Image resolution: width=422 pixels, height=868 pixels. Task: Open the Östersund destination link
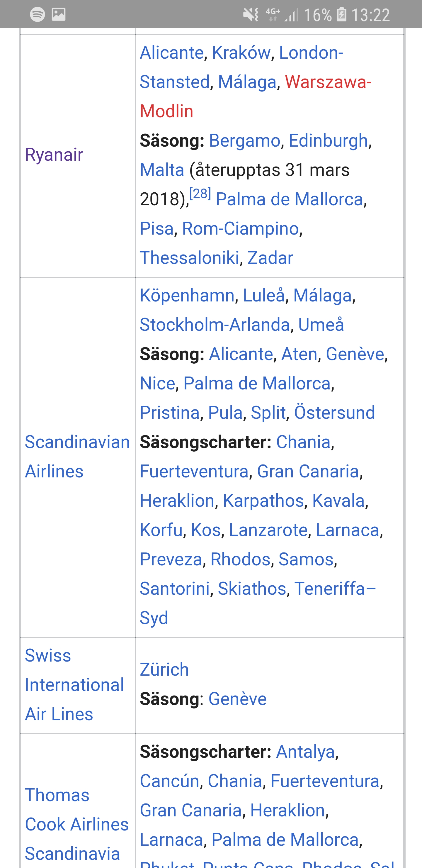334,412
